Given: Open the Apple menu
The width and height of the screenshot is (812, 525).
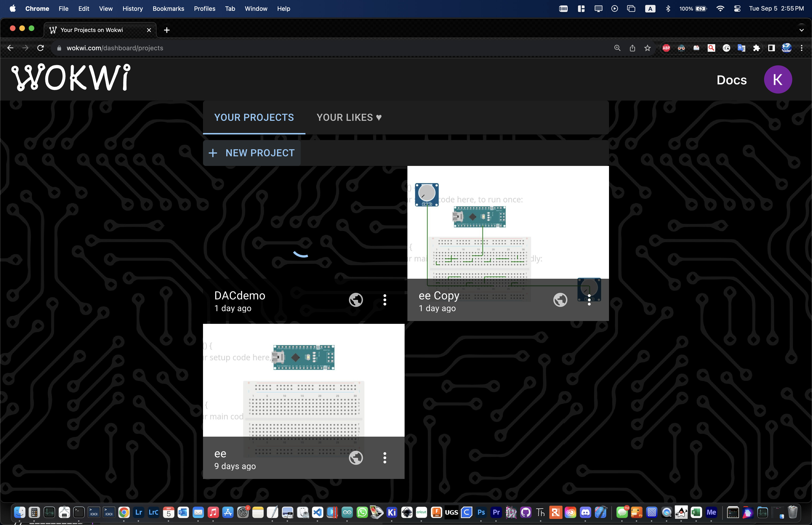Looking at the screenshot, I should point(13,8).
